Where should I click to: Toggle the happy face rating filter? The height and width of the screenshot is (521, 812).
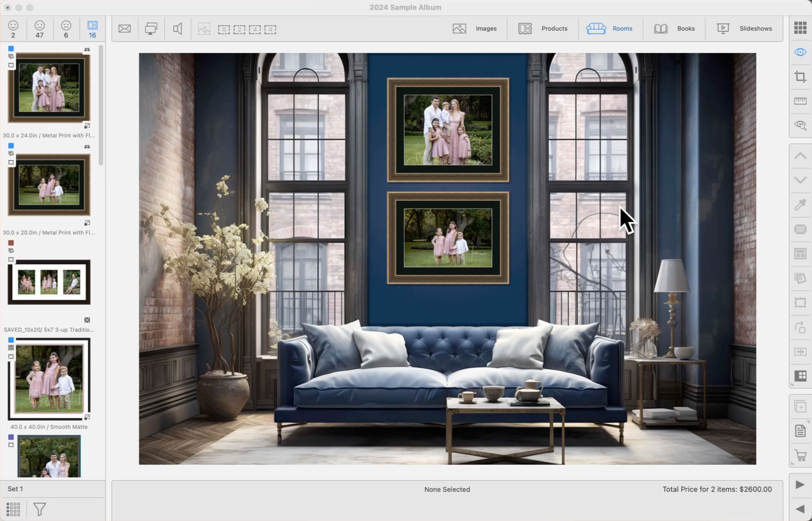tap(13, 29)
